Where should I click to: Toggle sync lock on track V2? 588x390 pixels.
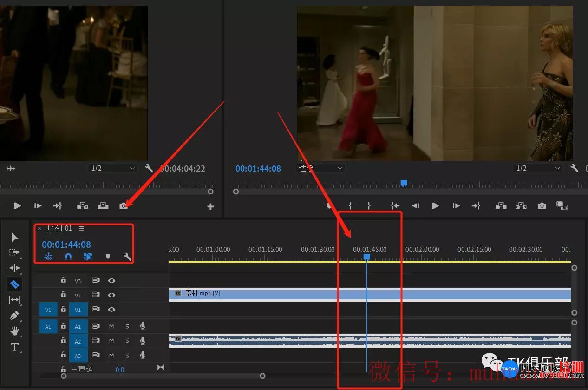(x=96, y=295)
